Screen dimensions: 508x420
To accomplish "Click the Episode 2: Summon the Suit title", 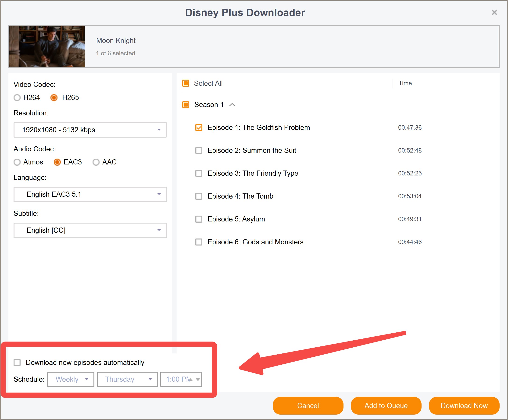I will 252,150.
